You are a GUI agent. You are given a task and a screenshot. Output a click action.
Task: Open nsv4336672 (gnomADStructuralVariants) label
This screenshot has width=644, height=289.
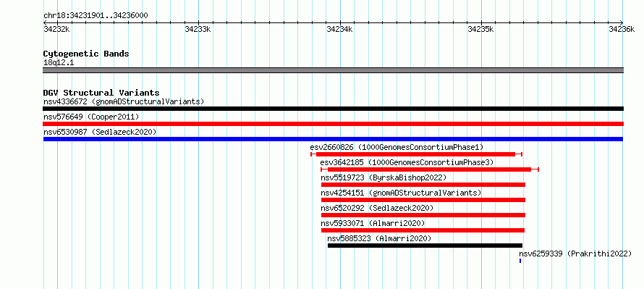pos(124,101)
